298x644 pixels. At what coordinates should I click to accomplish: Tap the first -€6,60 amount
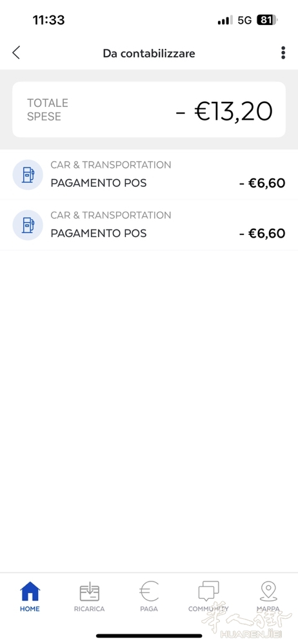tap(262, 183)
